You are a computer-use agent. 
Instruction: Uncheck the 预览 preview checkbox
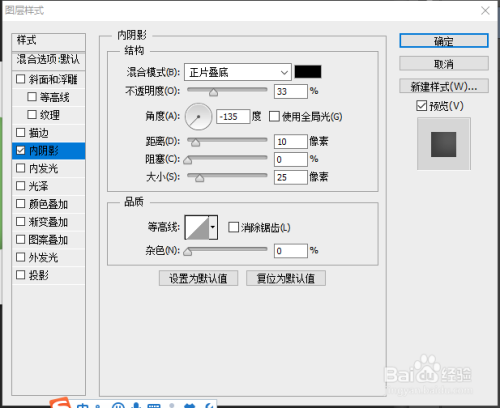tap(421, 106)
